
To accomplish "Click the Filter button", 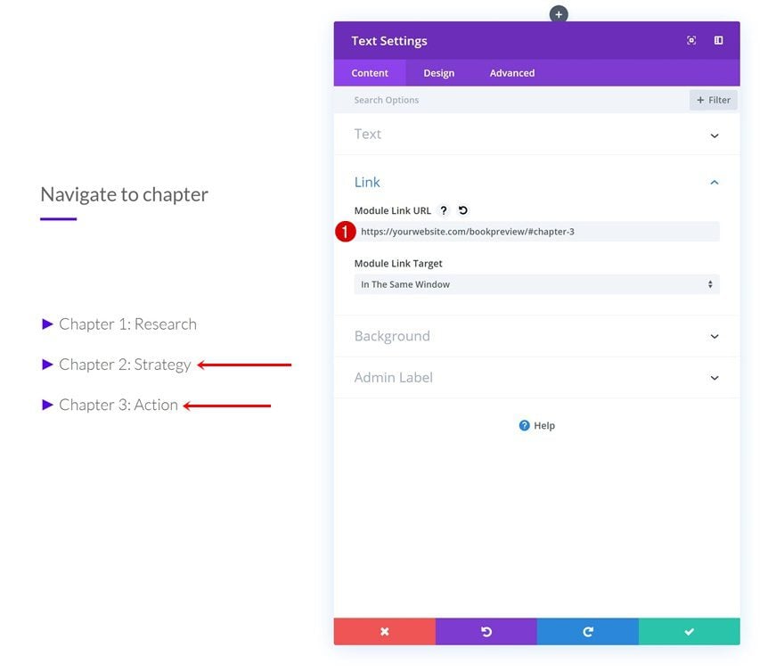I will pos(714,100).
